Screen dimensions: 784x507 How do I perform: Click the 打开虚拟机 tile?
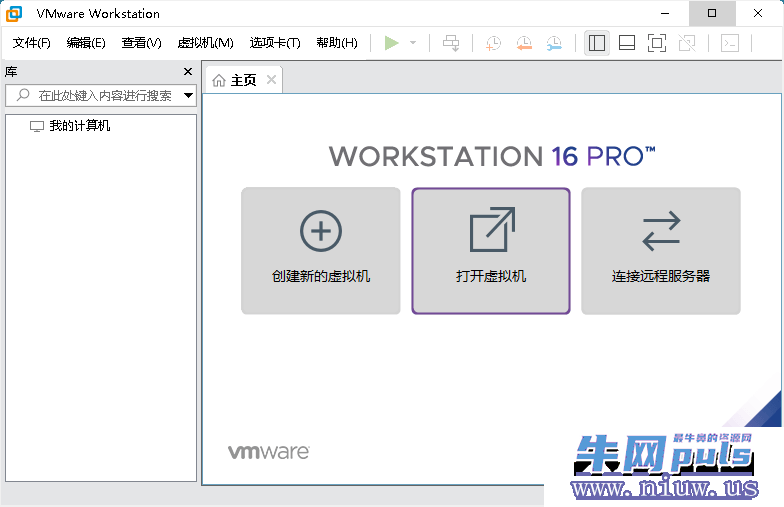pos(491,251)
